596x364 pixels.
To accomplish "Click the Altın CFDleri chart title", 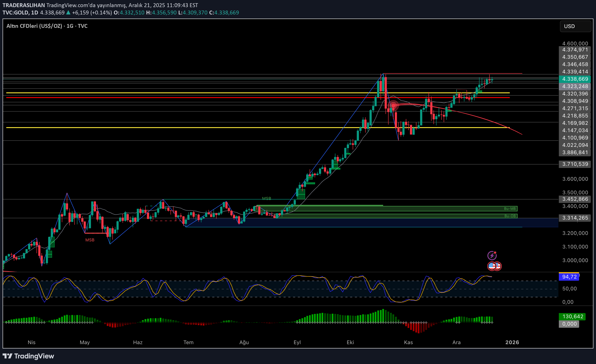I will tap(47, 26).
